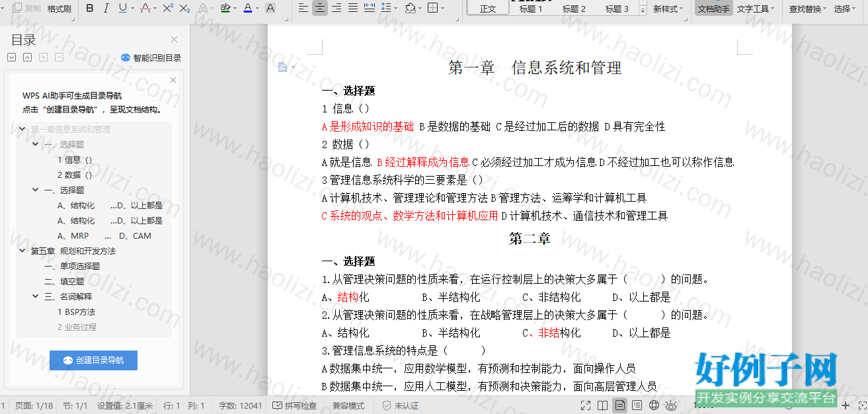Viewport: 868px width, 414px height.
Task: Click the line spacing icon
Action: pos(385,9)
